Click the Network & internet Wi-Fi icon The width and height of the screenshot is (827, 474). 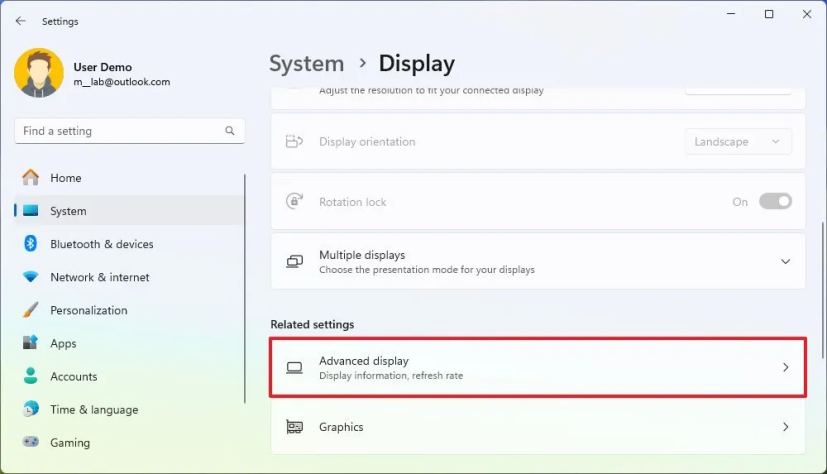31,276
